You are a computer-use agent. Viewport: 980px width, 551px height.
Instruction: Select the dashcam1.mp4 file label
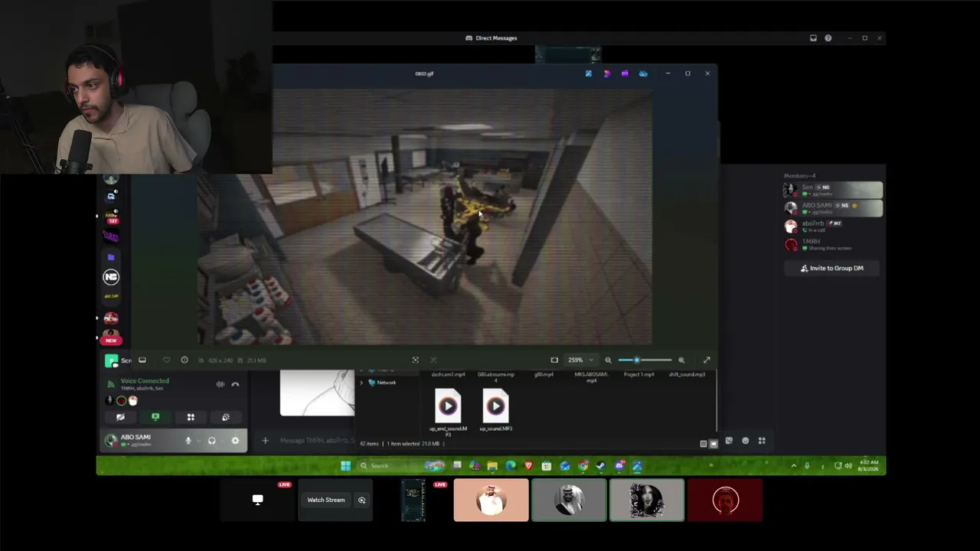click(x=448, y=375)
